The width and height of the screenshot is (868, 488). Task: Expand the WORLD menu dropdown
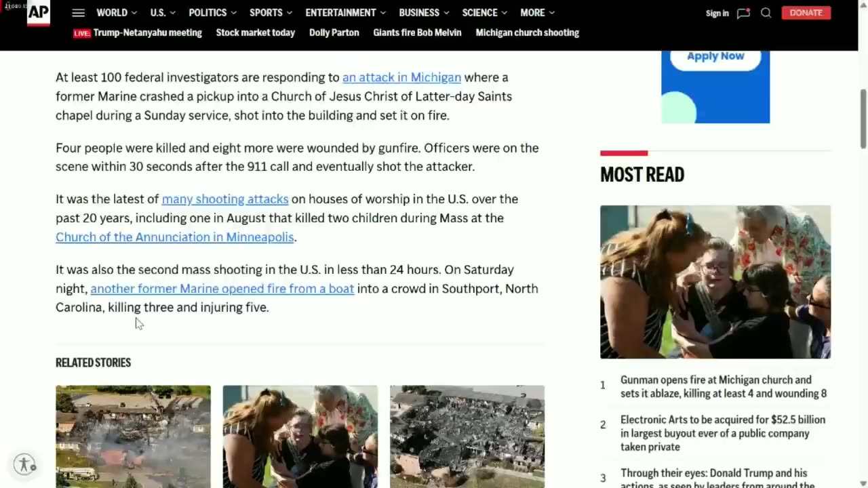[117, 13]
